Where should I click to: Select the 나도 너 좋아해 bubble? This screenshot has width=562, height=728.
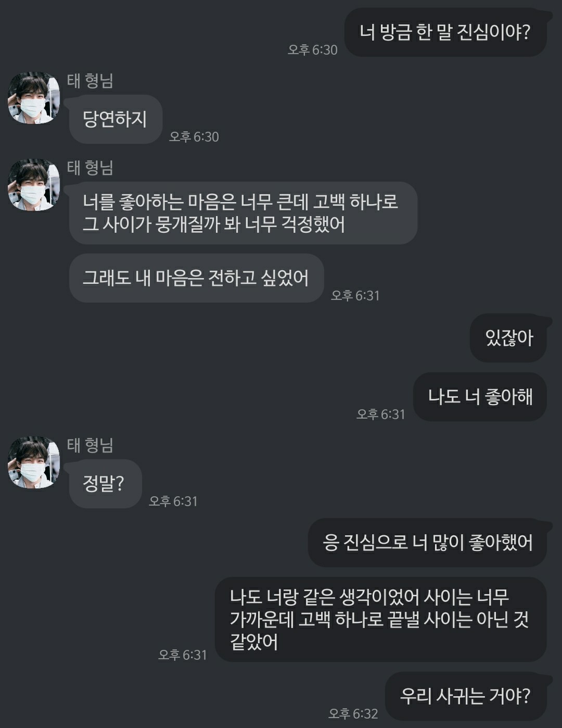[x=480, y=397]
